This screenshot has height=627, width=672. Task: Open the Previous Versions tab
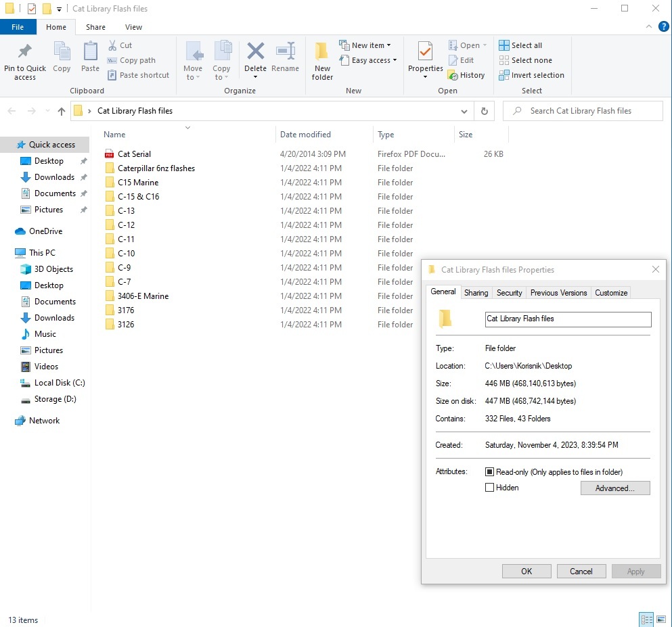coord(558,293)
